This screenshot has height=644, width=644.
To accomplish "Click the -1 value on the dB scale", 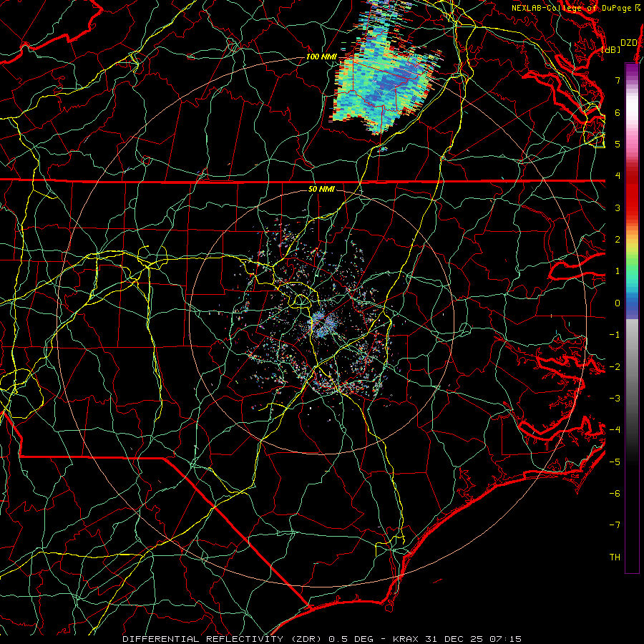I will [x=615, y=335].
